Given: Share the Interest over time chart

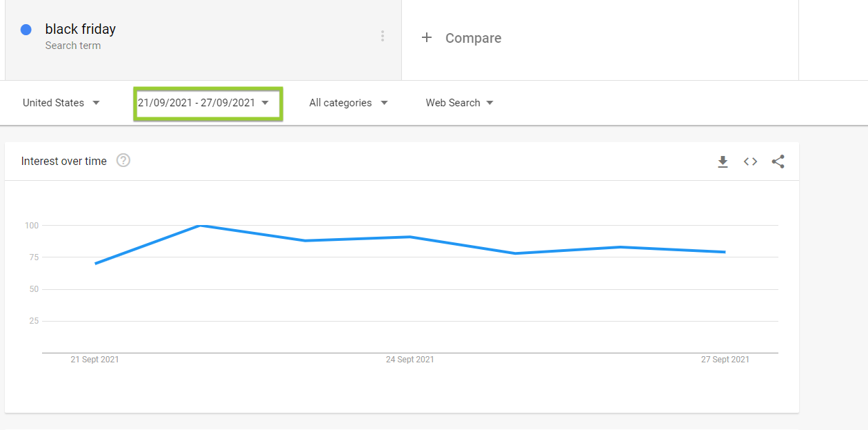Looking at the screenshot, I should [778, 161].
